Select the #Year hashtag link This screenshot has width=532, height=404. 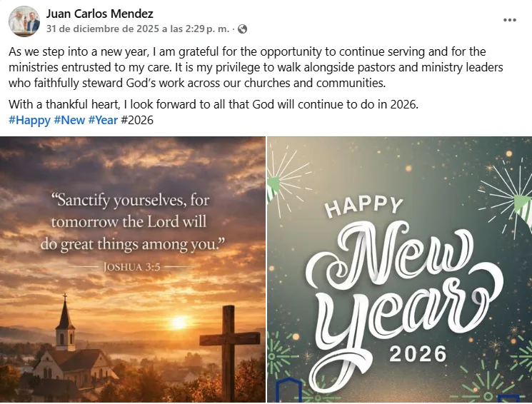click(103, 120)
